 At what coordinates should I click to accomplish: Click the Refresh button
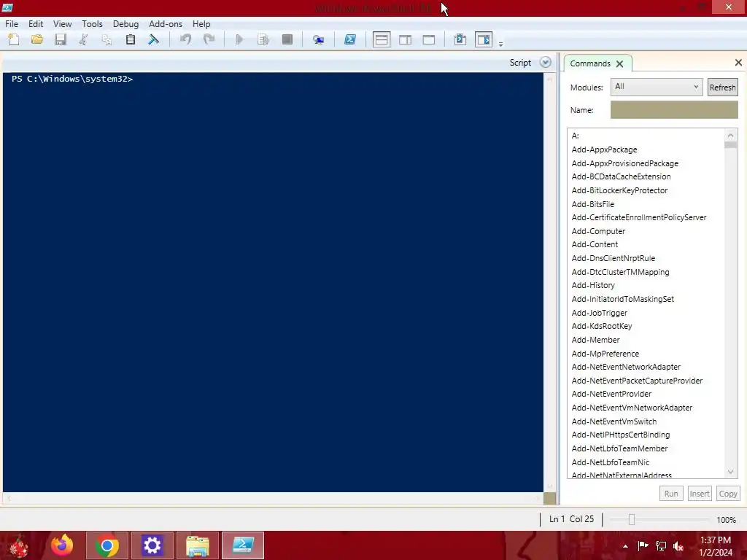click(723, 87)
